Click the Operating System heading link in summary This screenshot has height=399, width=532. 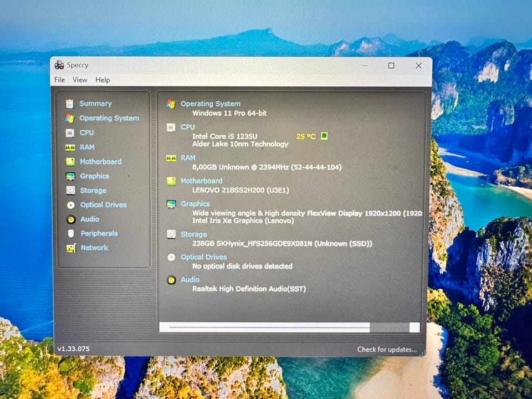click(x=211, y=104)
